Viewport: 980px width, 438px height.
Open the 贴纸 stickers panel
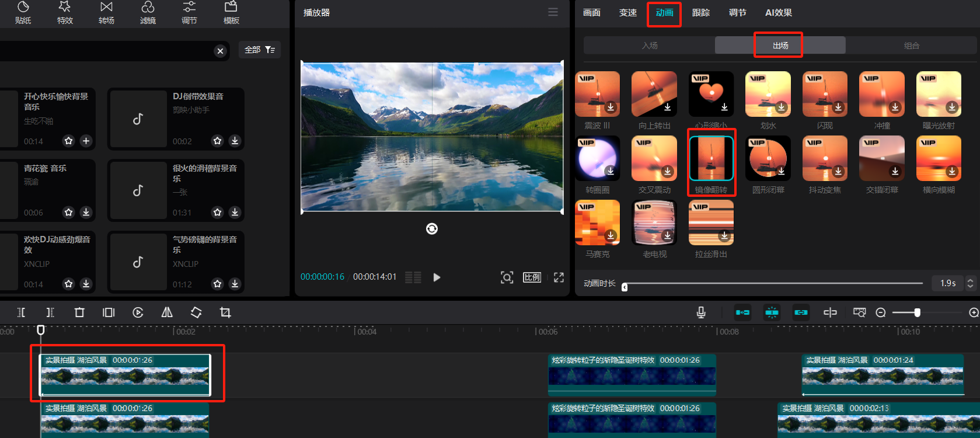pyautogui.click(x=23, y=13)
